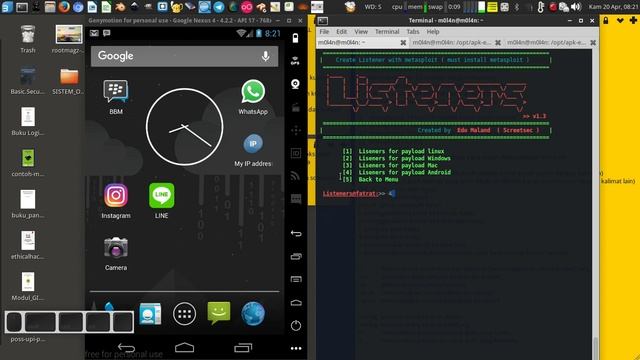Launch the Browser globe in the dock
Screen dimensions: 640x360
click(x=253, y=313)
